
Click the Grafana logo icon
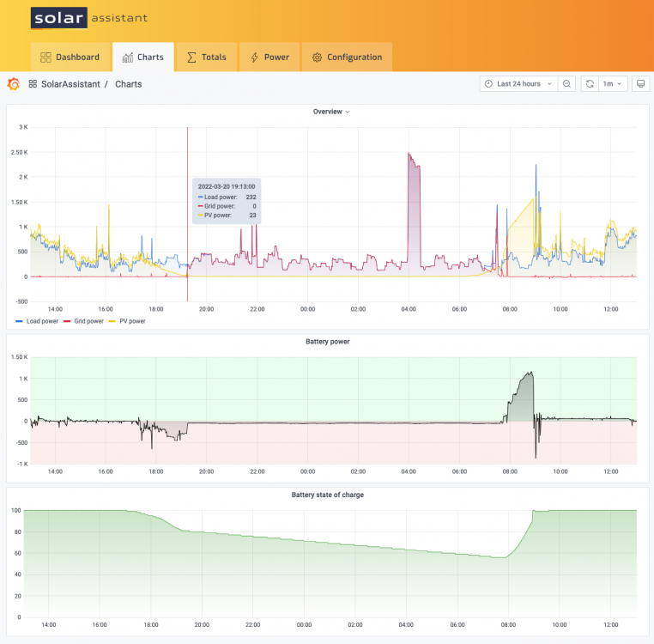[14, 84]
